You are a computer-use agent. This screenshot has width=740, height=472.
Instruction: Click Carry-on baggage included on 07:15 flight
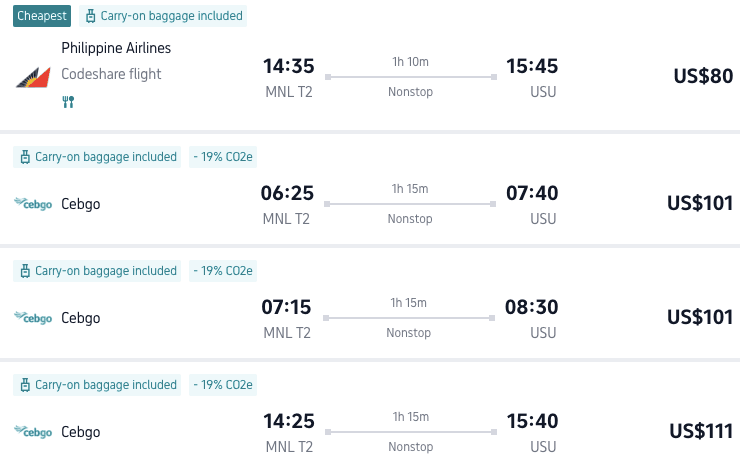point(105,271)
